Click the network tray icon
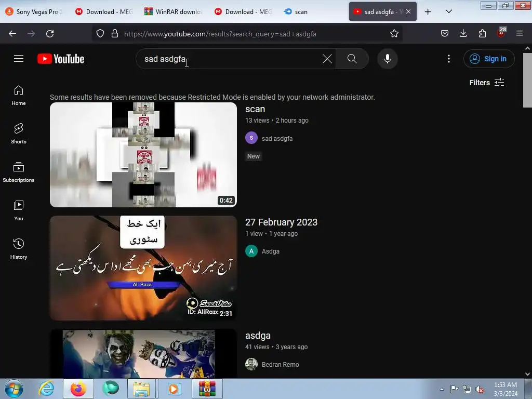Screen dimensions: 532x399 (467, 390)
